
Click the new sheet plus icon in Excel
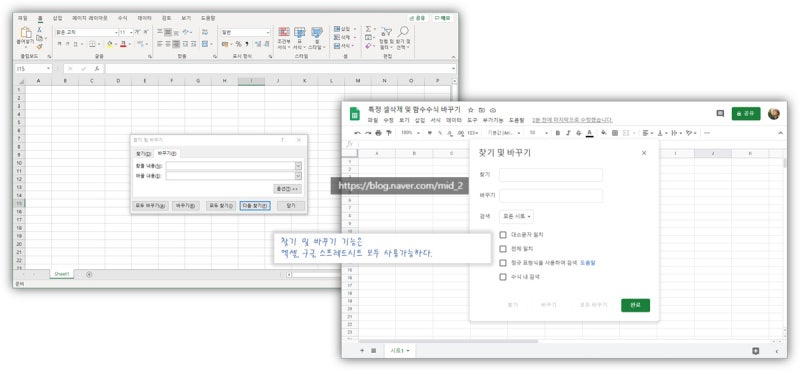tap(89, 275)
